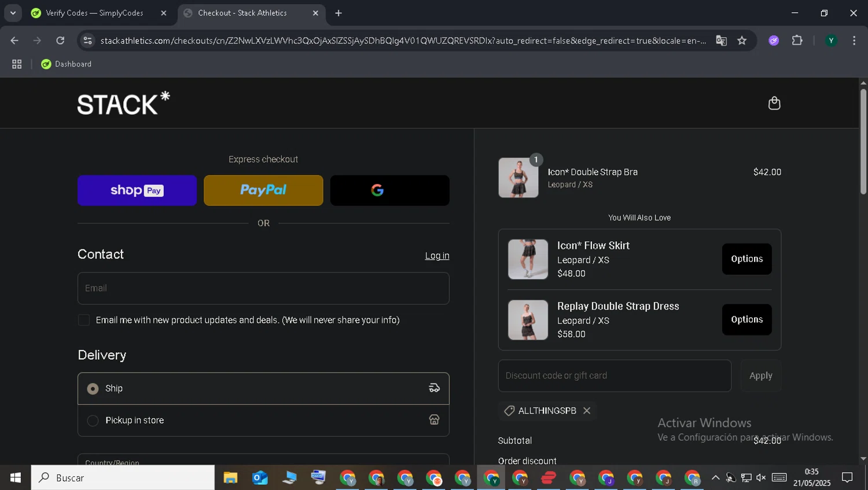The width and height of the screenshot is (868, 490).
Task: Click the tag icon beside ALLTHINGSPB
Action: click(509, 410)
